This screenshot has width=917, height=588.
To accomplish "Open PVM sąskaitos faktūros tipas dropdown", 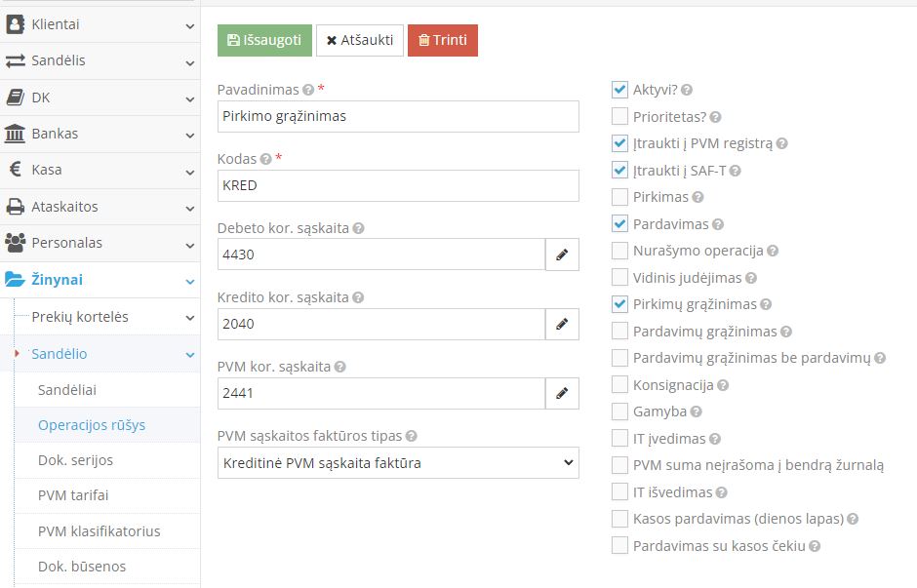I will (x=398, y=463).
